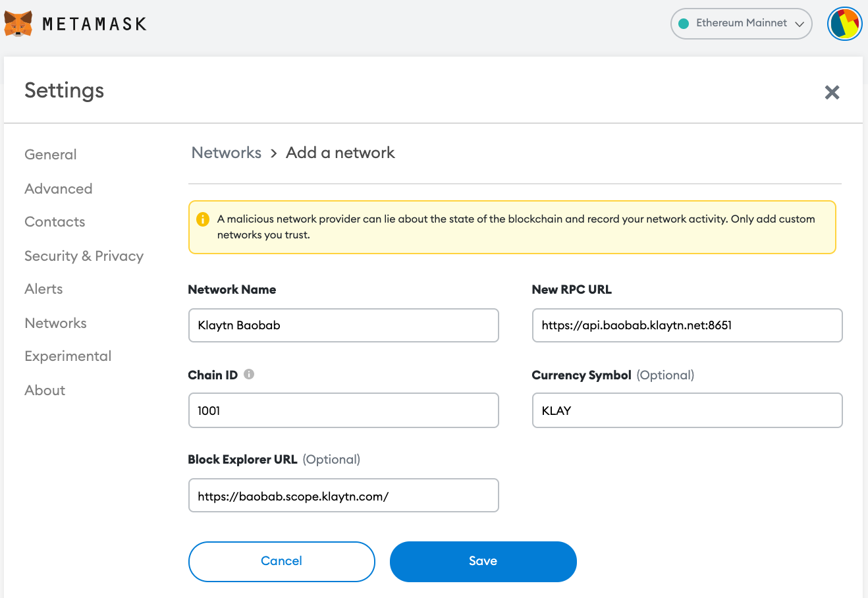868x598 pixels.
Task: Select Networks in the sidebar
Action: click(x=56, y=323)
